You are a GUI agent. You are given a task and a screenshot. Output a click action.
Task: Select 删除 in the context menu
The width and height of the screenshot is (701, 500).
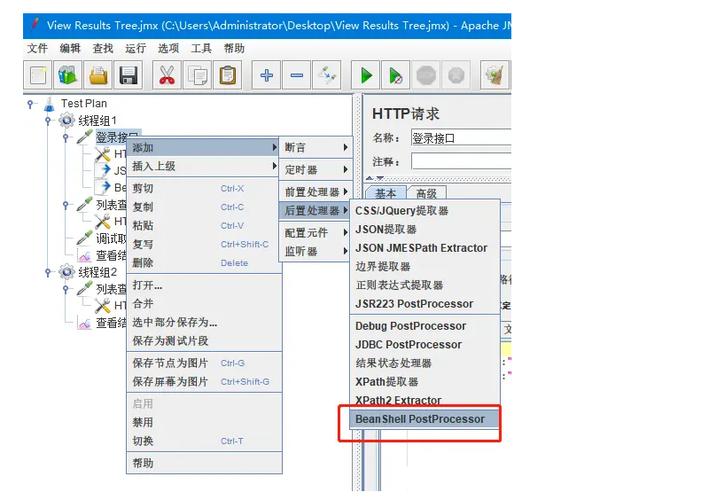click(x=204, y=263)
